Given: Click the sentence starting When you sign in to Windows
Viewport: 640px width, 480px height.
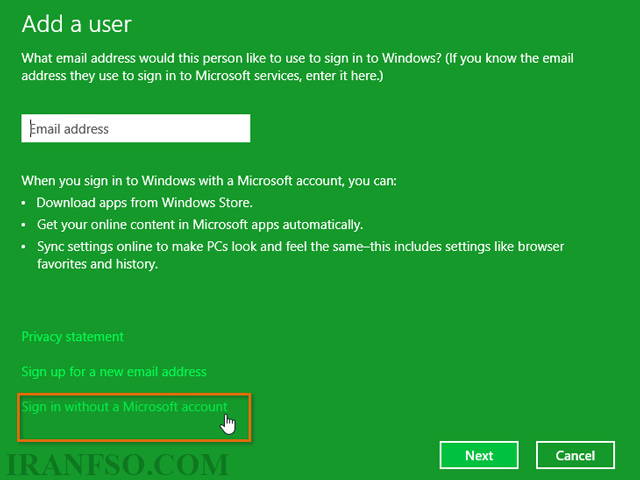Looking at the screenshot, I should click(x=209, y=181).
